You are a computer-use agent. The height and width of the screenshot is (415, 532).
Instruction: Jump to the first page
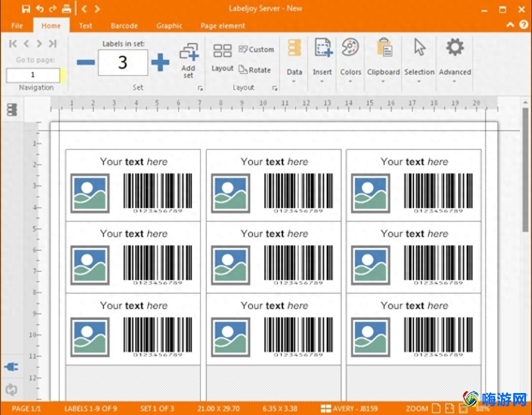coord(13,43)
